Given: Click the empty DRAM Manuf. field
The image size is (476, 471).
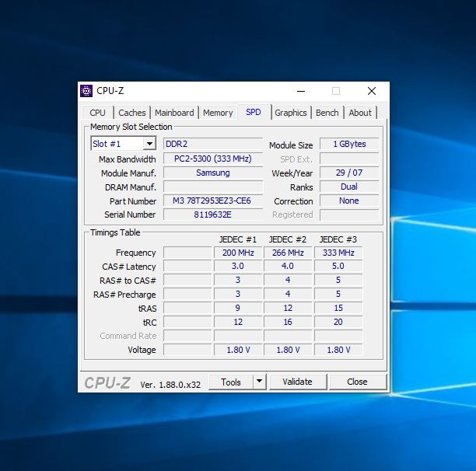Looking at the screenshot, I should (x=213, y=187).
